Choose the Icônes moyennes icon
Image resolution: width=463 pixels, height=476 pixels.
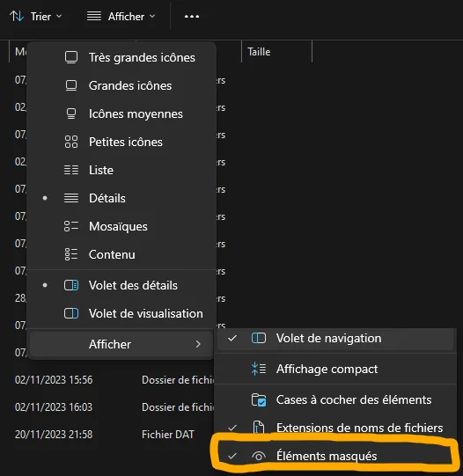click(x=71, y=114)
